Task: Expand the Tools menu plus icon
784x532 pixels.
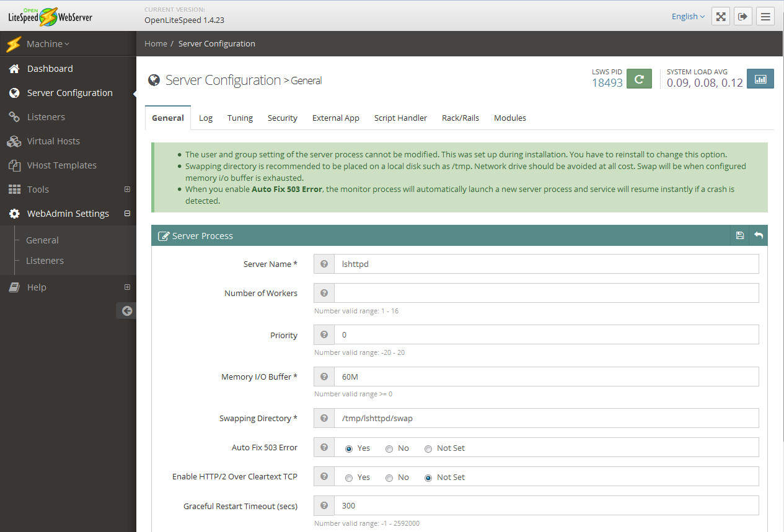Action: coord(127,190)
